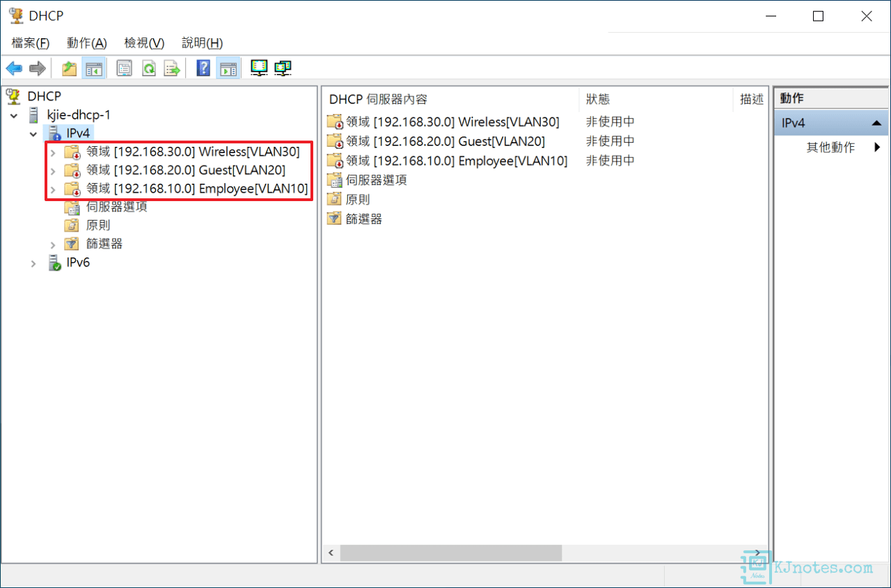Select 原則 label in the tree

point(98,225)
